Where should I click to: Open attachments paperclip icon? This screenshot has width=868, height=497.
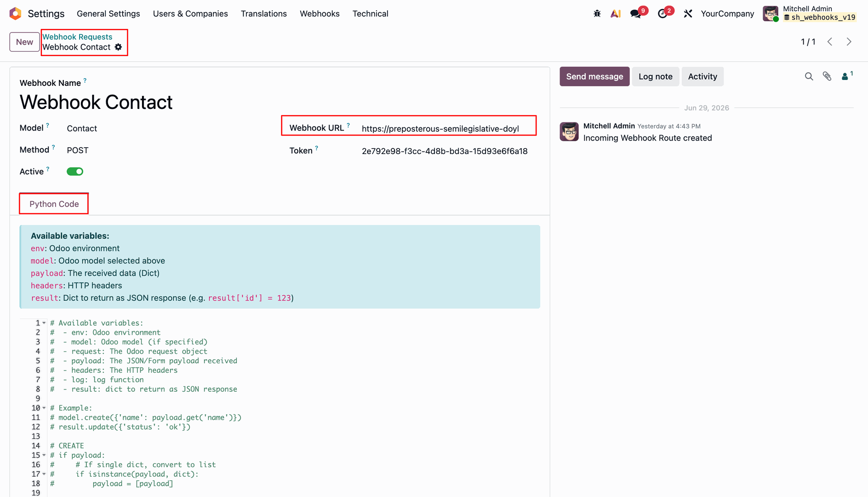point(827,76)
